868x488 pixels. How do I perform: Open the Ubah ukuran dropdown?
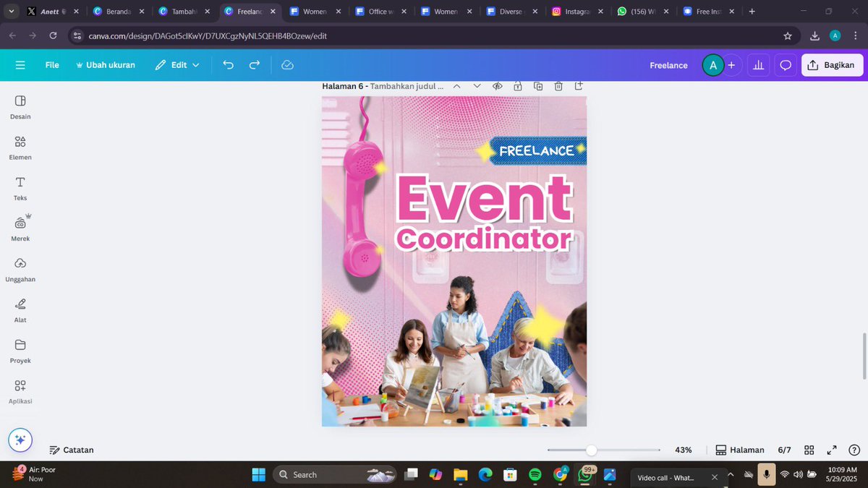tap(106, 65)
